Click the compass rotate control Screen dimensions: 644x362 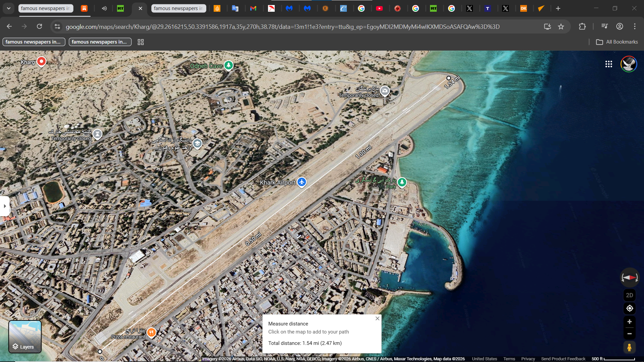coord(630,278)
